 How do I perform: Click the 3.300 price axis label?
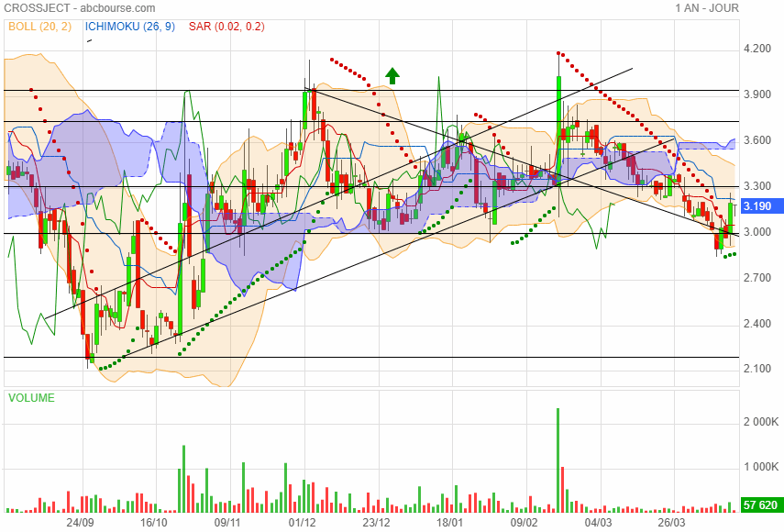click(757, 186)
